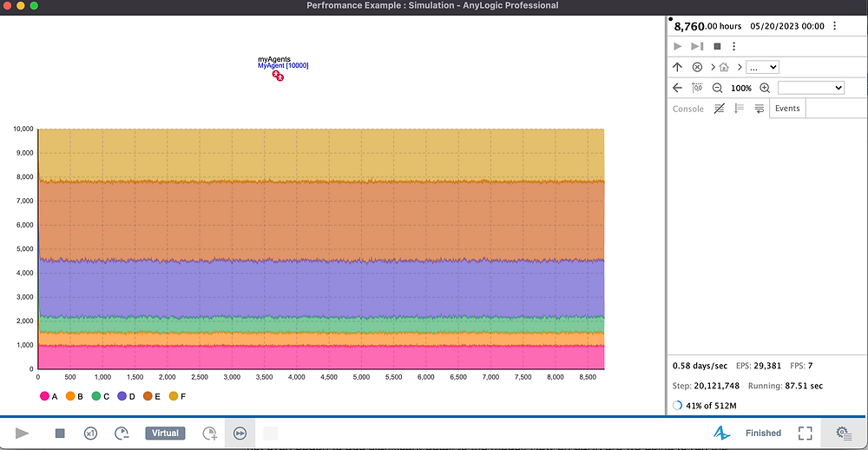Toggle console word wrap icon
Screen dimensions: 868x450
[x=759, y=109]
